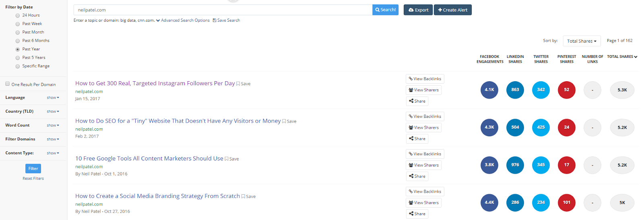Select the Past 5 Years radio button
The width and height of the screenshot is (644, 220).
(17, 58)
